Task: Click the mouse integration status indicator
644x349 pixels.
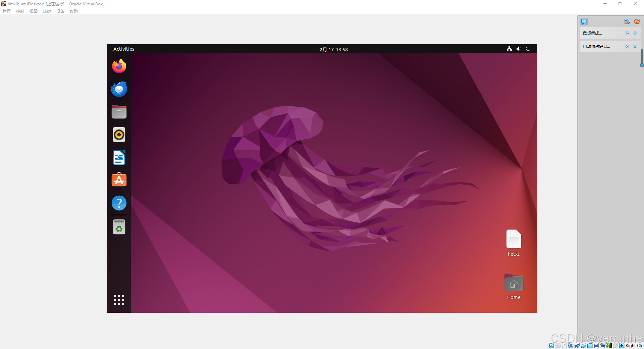Action: 615,345
